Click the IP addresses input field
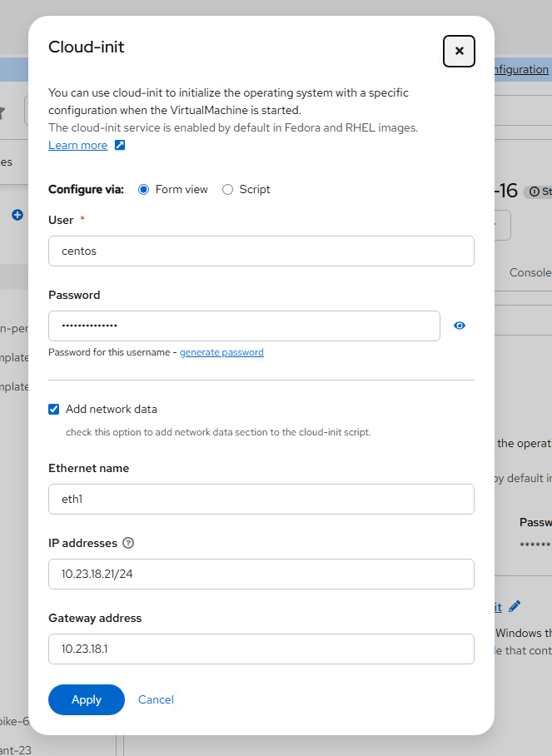Image resolution: width=552 pixels, height=756 pixels. click(261, 574)
